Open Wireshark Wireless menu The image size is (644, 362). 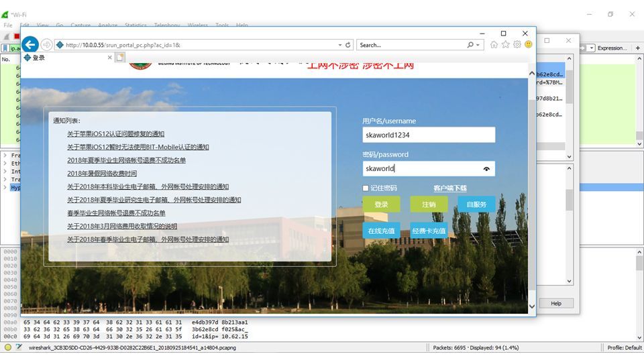pos(197,25)
